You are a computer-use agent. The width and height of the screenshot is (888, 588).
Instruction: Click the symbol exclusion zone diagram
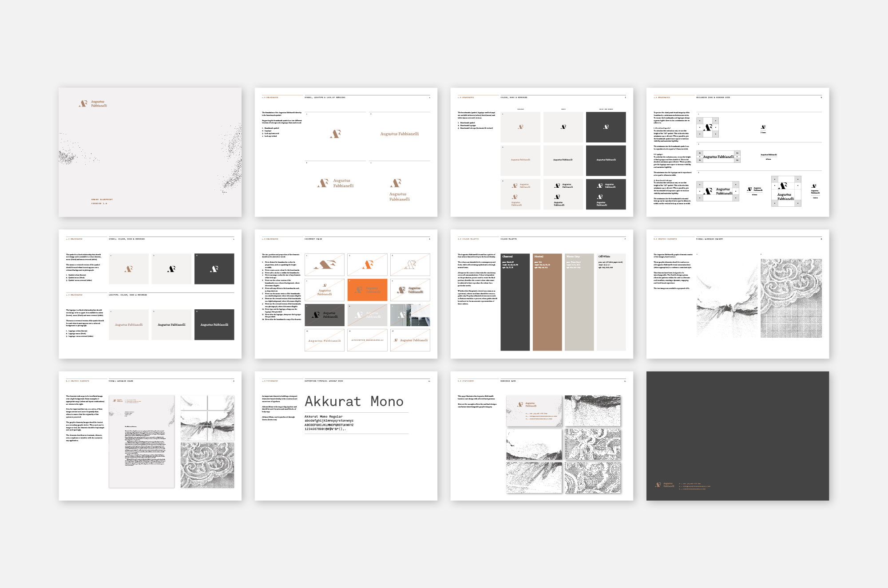point(708,127)
